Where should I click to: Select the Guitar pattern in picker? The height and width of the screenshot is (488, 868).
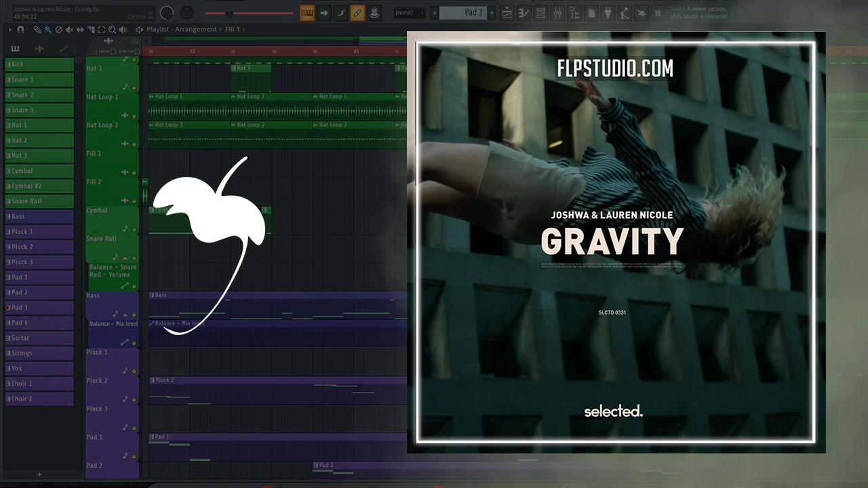[x=39, y=338]
